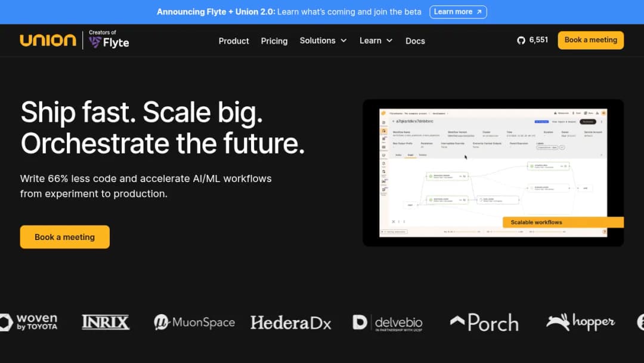644x363 pixels.
Task: Click the HederaDx logo
Action: [291, 323]
